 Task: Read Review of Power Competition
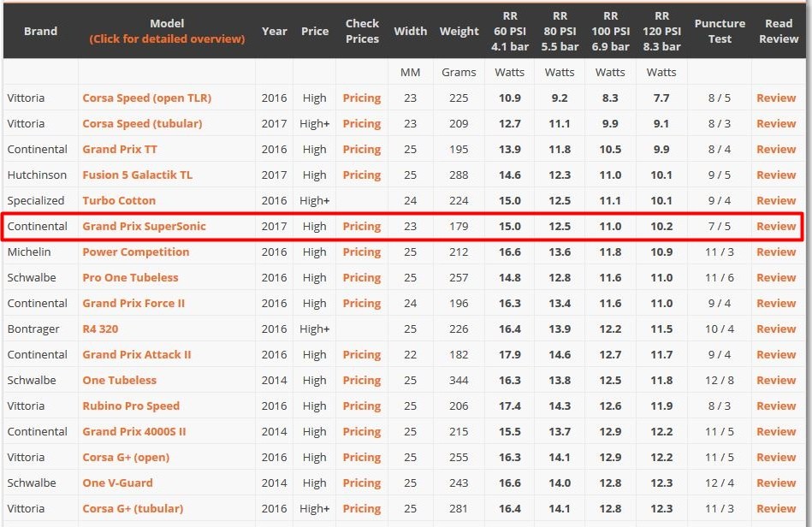[776, 252]
